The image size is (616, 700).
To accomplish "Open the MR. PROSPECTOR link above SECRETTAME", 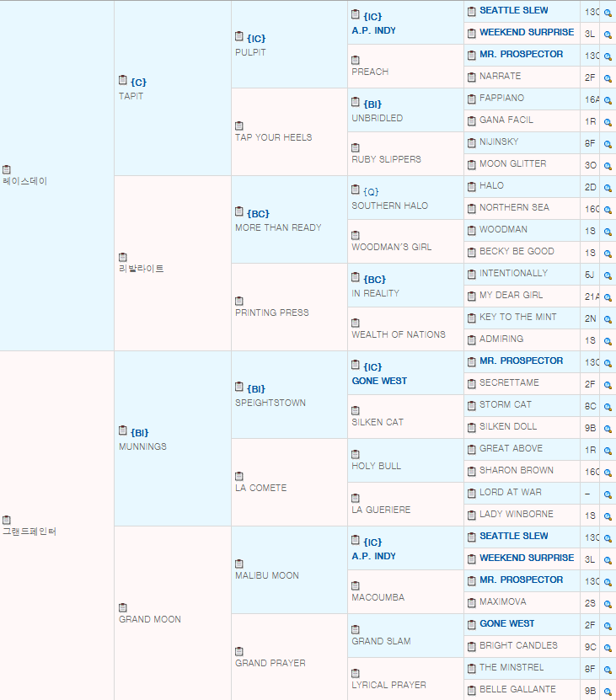I will (522, 361).
